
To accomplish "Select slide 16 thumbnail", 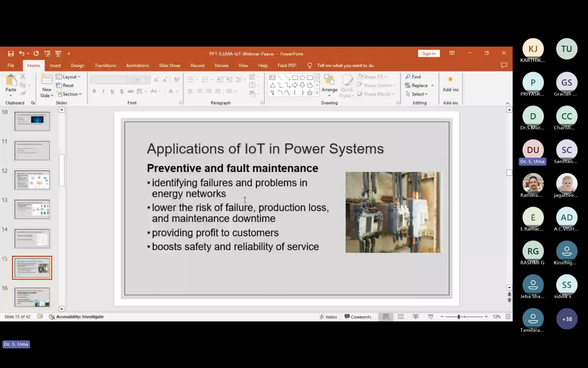I will pyautogui.click(x=32, y=297).
